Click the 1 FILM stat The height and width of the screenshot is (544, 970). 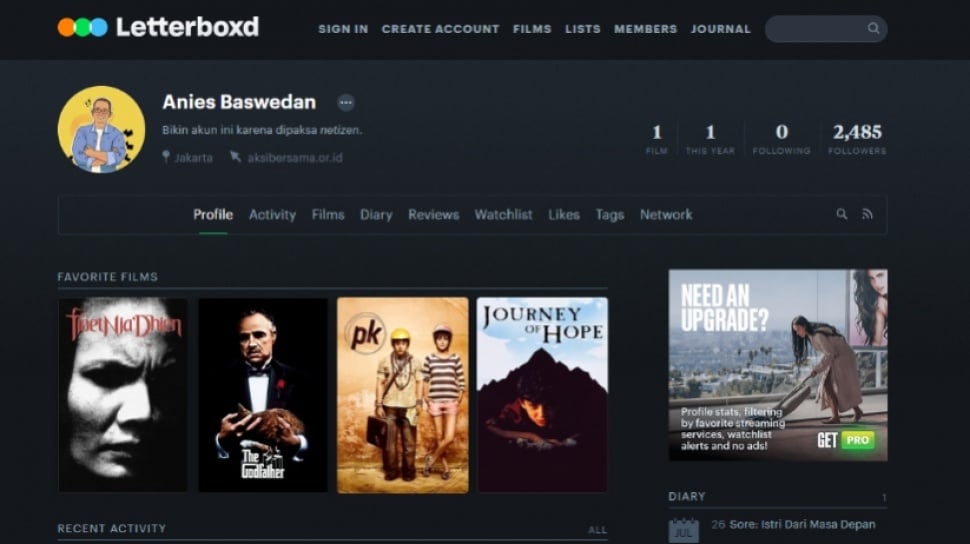(x=656, y=139)
